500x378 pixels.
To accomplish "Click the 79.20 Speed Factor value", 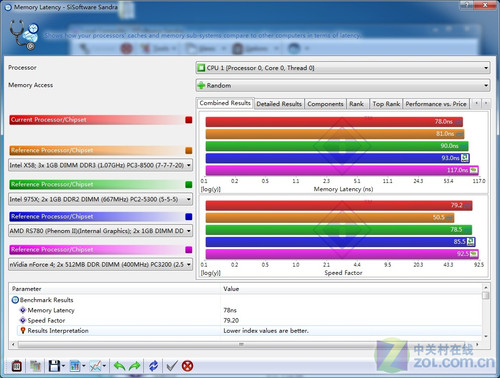I will click(231, 321).
